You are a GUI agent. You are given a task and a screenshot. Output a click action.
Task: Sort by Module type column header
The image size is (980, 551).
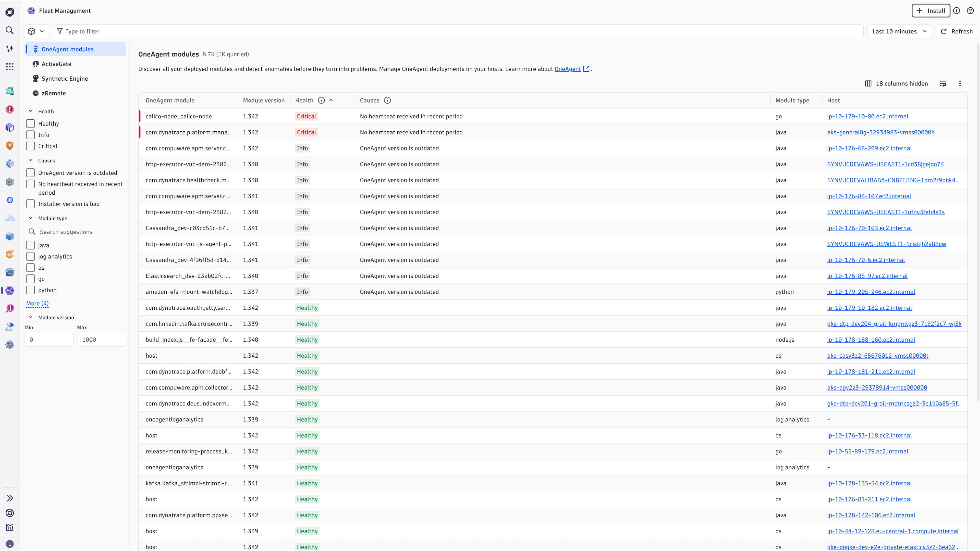pos(792,101)
